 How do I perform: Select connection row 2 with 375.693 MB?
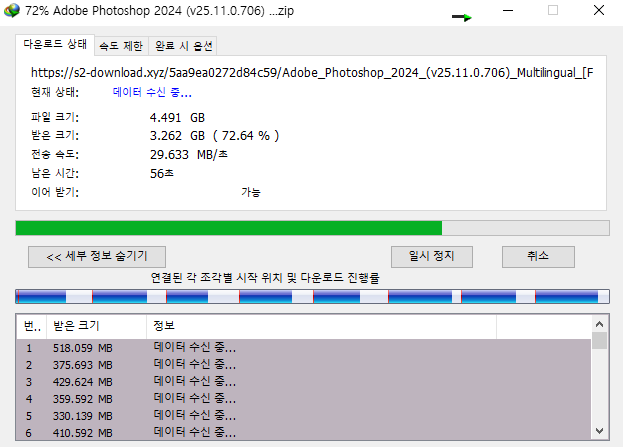[304, 365]
